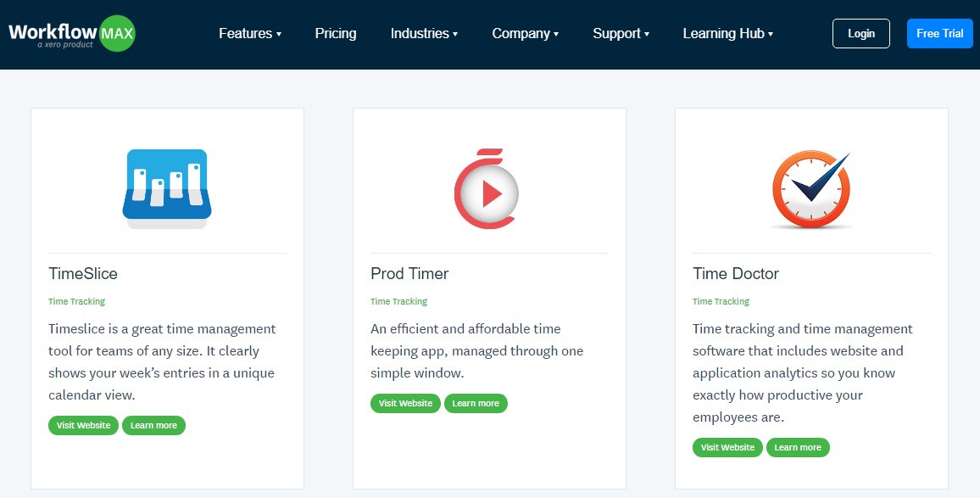980x498 pixels.
Task: Visit Website for Time Doctor
Action: click(727, 447)
